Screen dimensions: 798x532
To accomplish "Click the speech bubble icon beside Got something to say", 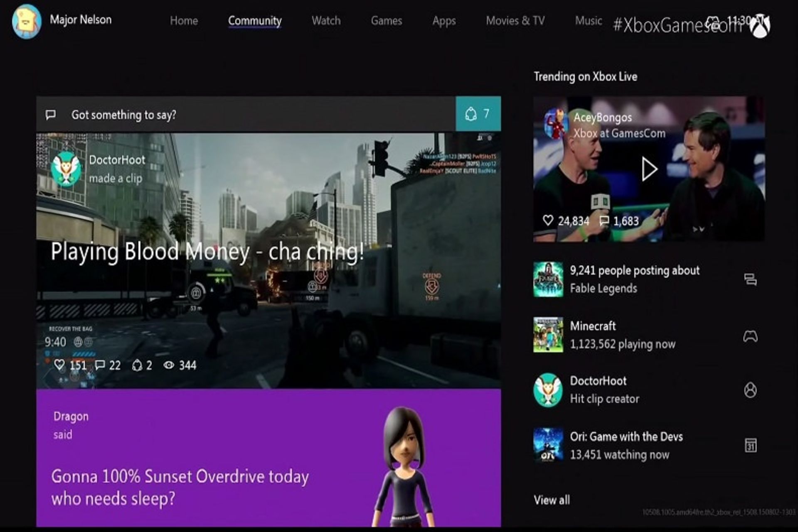I will pyautogui.click(x=51, y=115).
